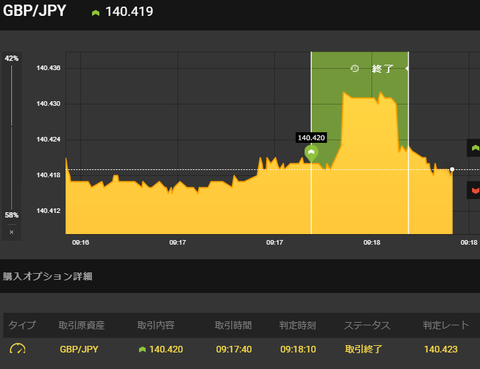Click the ステータス column header
480x369 pixels.
(367, 325)
